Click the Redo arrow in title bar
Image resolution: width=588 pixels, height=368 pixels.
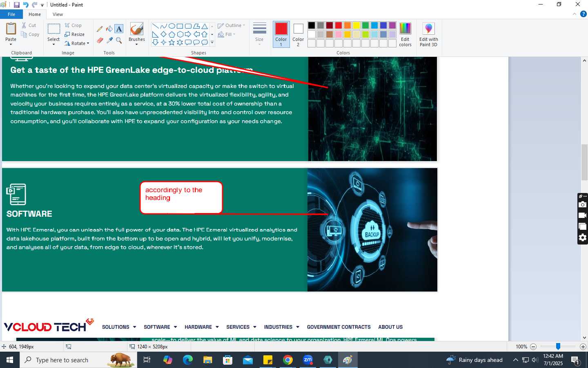tap(34, 5)
